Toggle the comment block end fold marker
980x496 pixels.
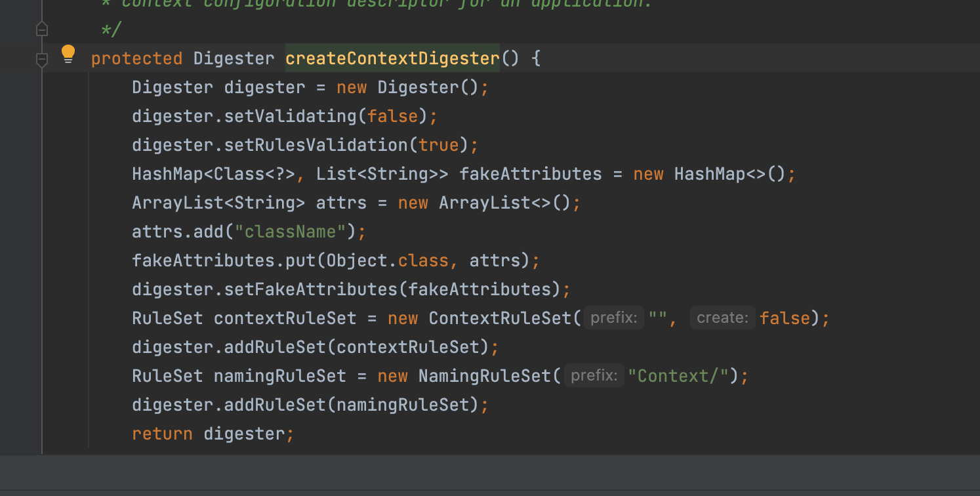(42, 30)
